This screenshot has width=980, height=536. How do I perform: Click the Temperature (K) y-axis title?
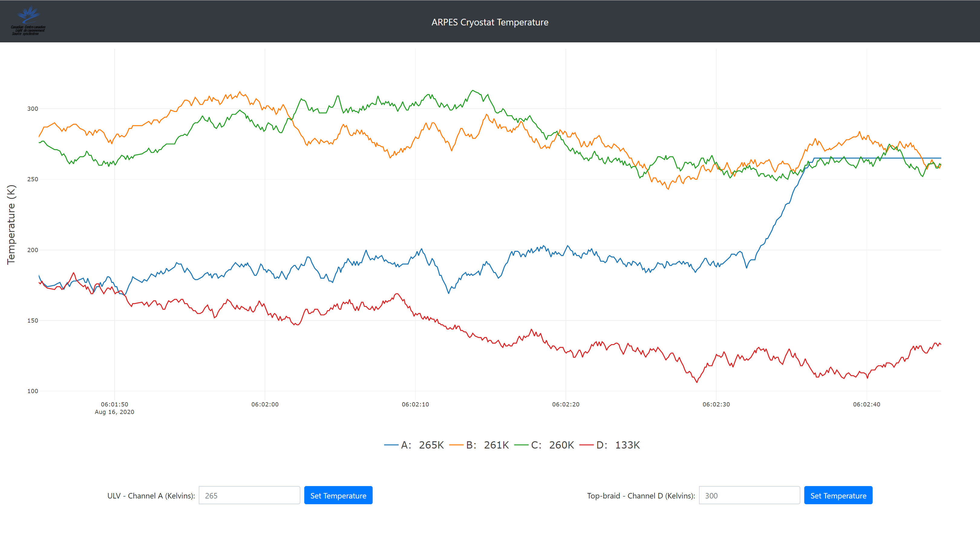[11, 224]
